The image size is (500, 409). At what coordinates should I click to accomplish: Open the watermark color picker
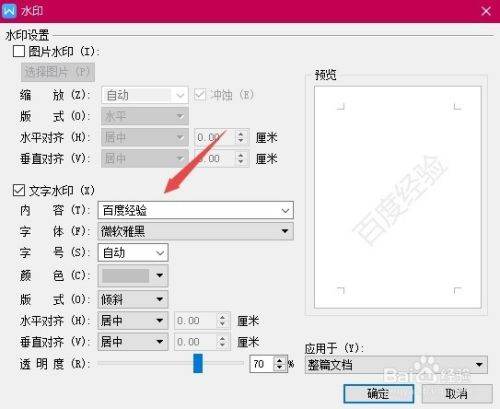(x=133, y=275)
